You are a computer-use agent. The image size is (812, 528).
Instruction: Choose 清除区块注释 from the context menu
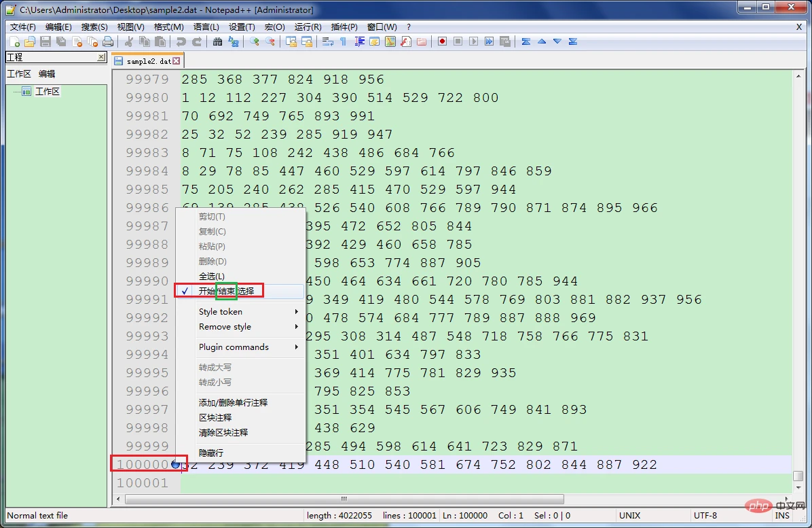[x=240, y=432]
